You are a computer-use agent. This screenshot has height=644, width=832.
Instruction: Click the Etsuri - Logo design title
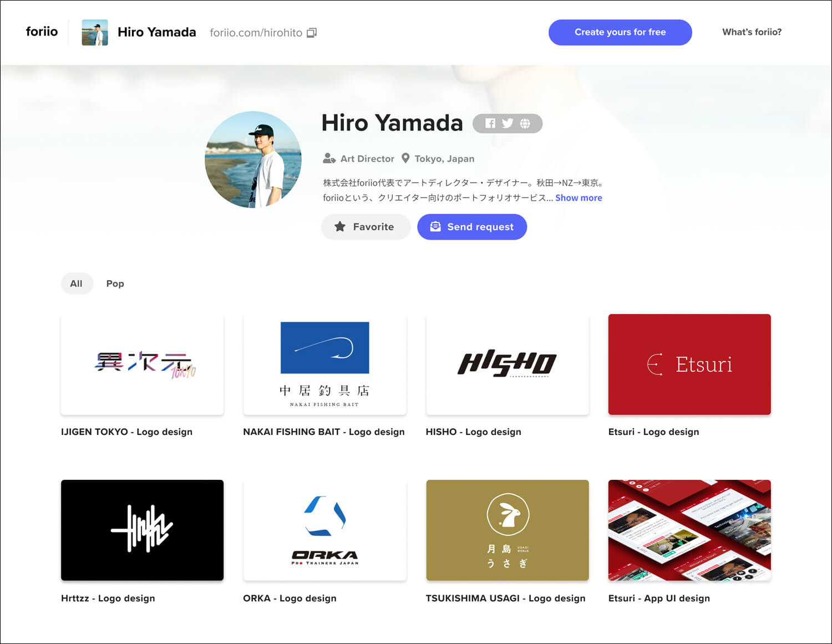653,432
